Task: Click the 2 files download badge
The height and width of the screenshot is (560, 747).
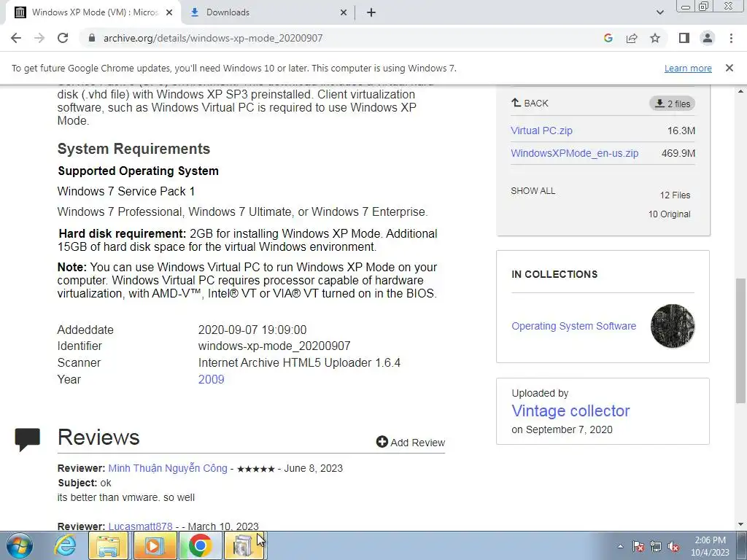Action: point(672,104)
